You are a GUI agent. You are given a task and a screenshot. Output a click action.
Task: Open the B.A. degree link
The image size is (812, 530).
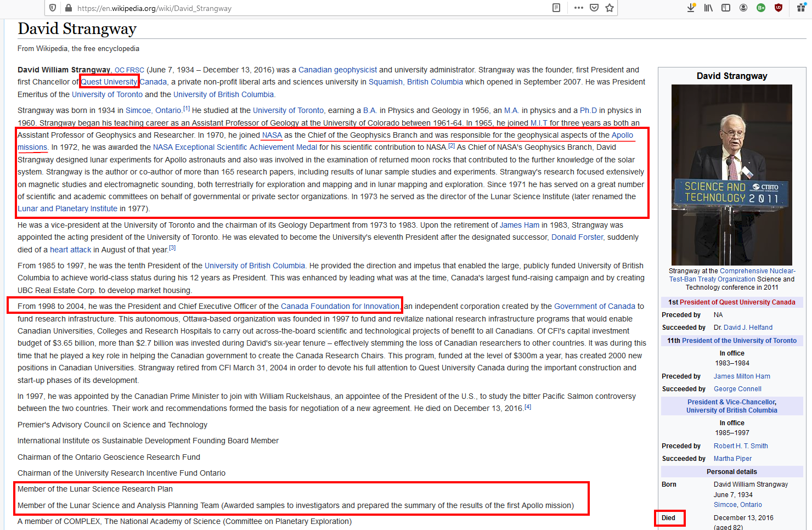pos(370,110)
